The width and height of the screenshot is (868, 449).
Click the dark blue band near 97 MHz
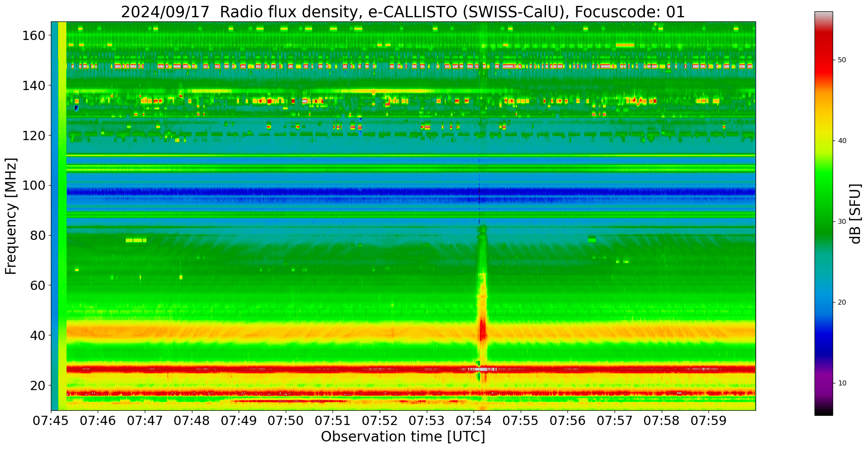tap(411, 192)
